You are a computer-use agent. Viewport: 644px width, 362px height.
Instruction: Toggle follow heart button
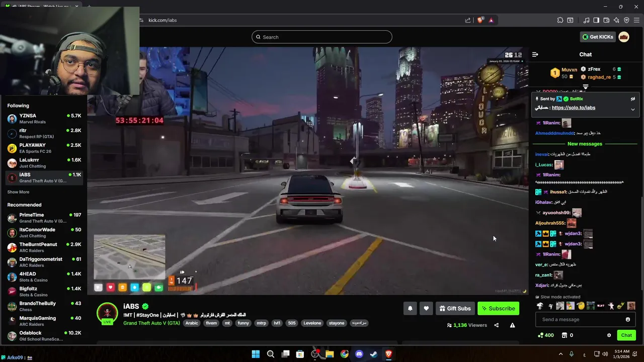426,308
